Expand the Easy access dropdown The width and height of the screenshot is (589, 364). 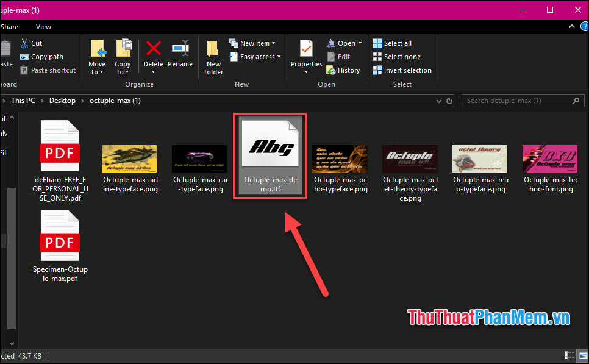255,56
